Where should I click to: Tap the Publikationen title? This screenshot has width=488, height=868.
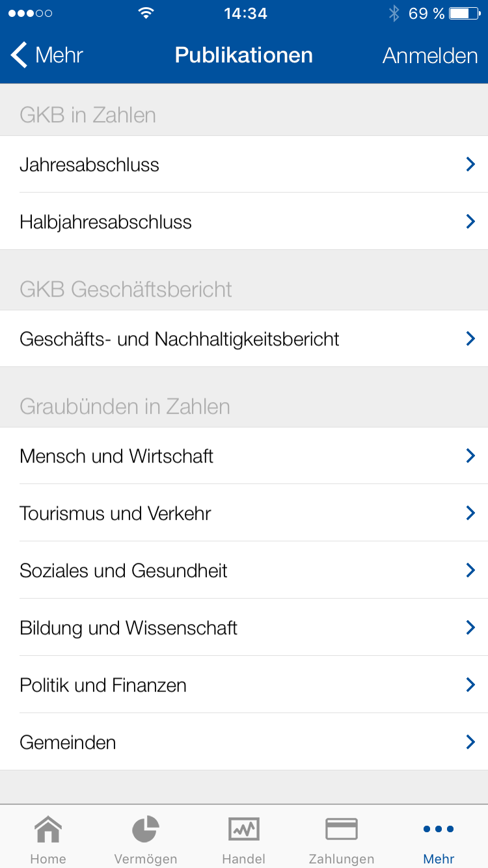[244, 55]
